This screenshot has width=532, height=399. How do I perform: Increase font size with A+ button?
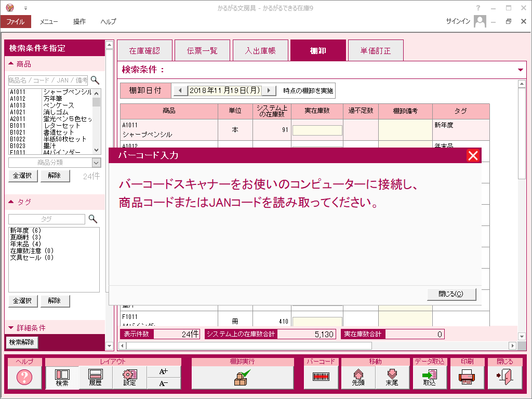click(164, 371)
